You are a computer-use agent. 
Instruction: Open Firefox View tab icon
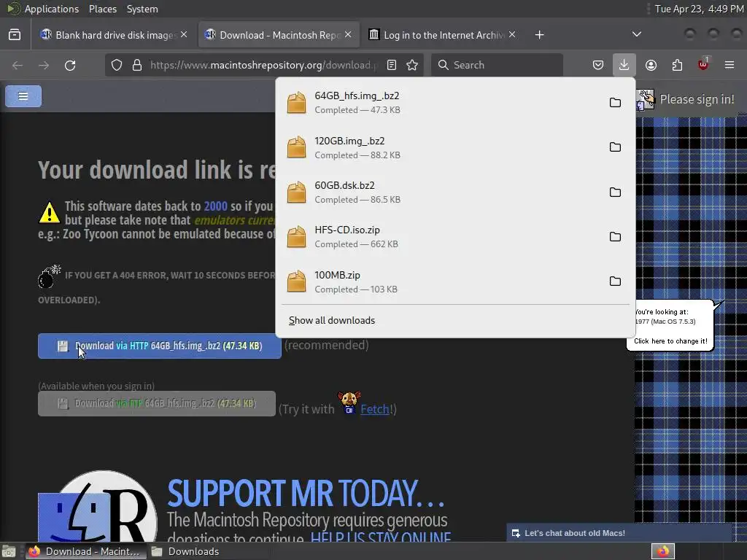tap(15, 35)
